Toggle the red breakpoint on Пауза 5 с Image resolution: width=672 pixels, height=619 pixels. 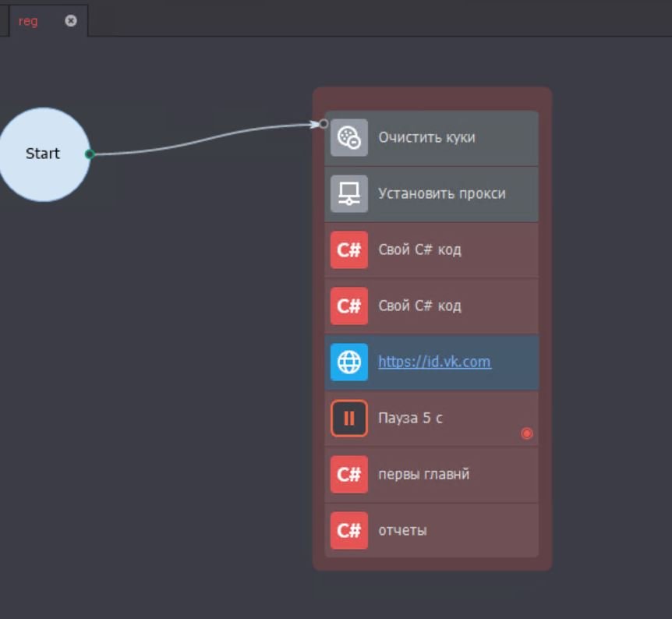point(527,433)
